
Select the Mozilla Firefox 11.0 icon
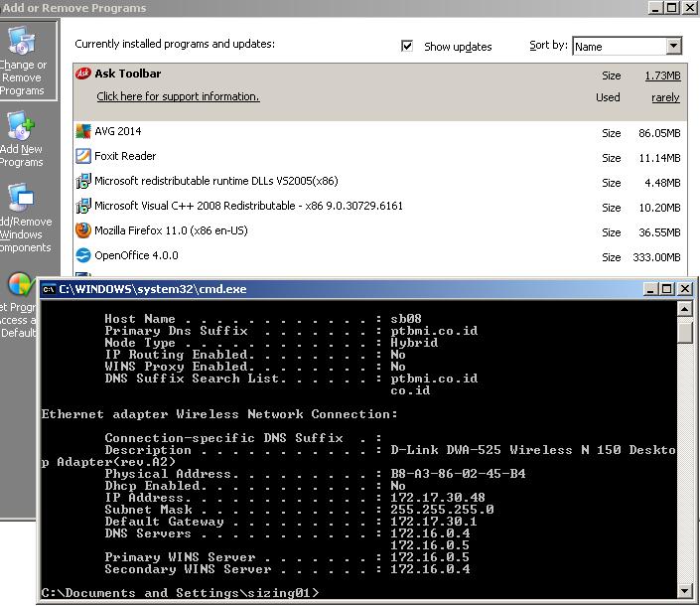[x=83, y=230]
